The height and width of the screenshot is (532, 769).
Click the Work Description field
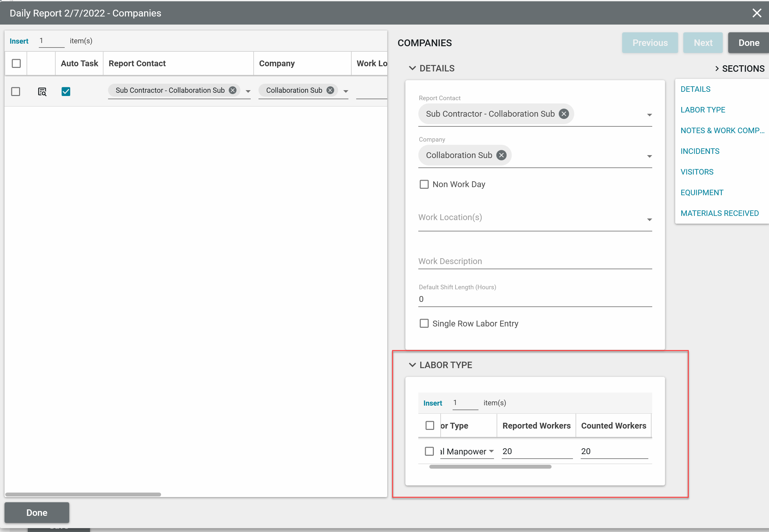[535, 261]
